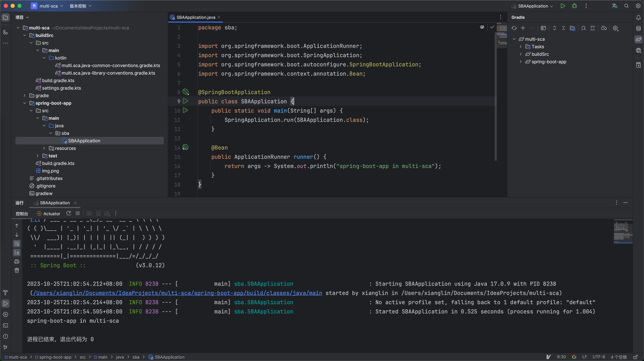644x361 pixels.
Task: Open the translate icon in the title bar
Action: (615, 6)
